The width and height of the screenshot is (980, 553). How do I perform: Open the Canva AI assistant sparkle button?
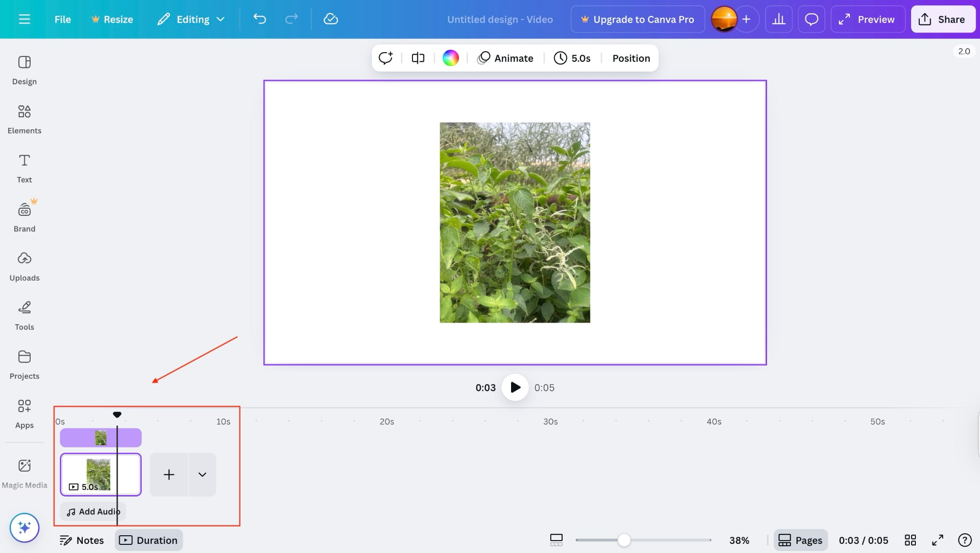(24, 528)
